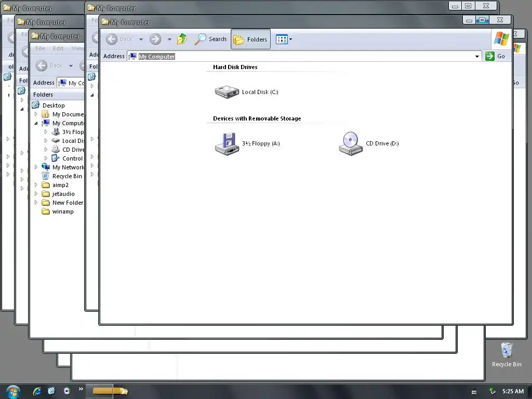Click the My Network Places icon in the tree
This screenshot has height=399, width=532.
pos(46,167)
